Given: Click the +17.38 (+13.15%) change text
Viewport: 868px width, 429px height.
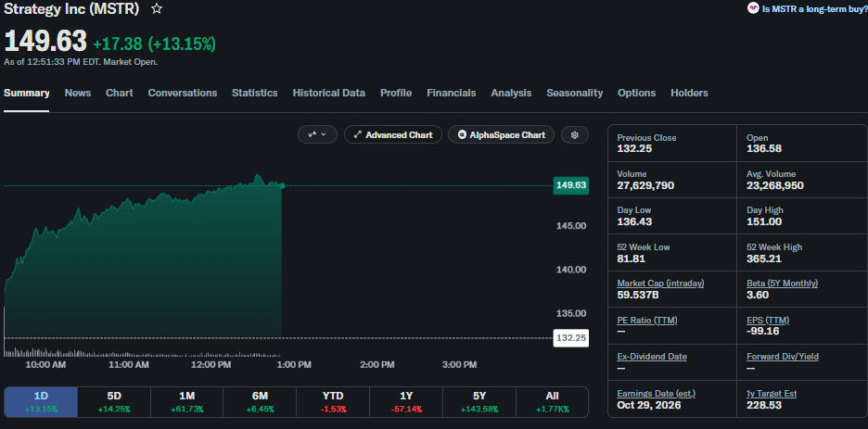Looking at the screenshot, I should click(155, 44).
